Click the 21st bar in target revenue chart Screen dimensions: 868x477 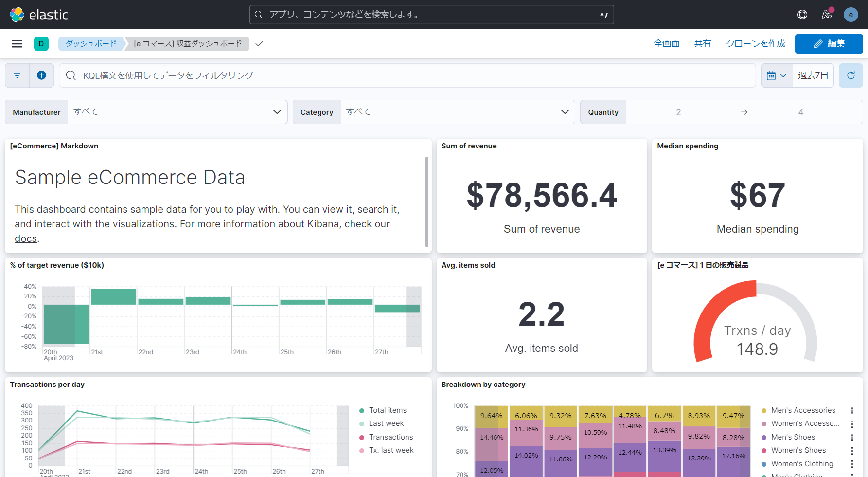113,297
